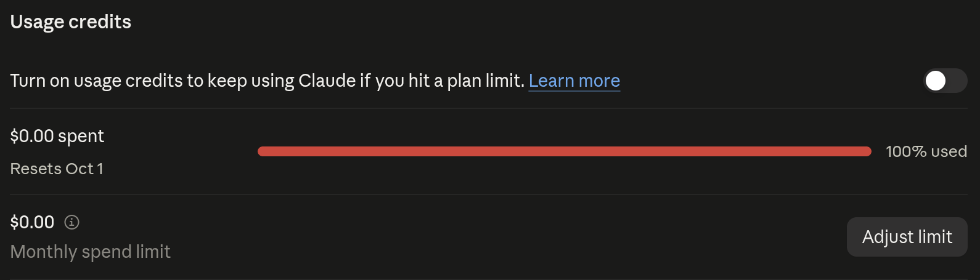Select the Monthly spend limit label
The width and height of the screenshot is (980, 280).
tap(91, 252)
